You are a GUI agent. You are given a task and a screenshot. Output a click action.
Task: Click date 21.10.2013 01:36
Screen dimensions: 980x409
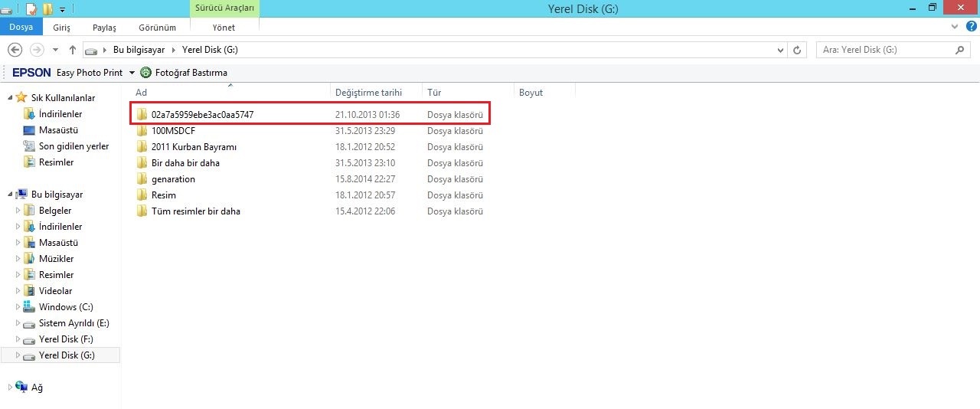tap(367, 114)
